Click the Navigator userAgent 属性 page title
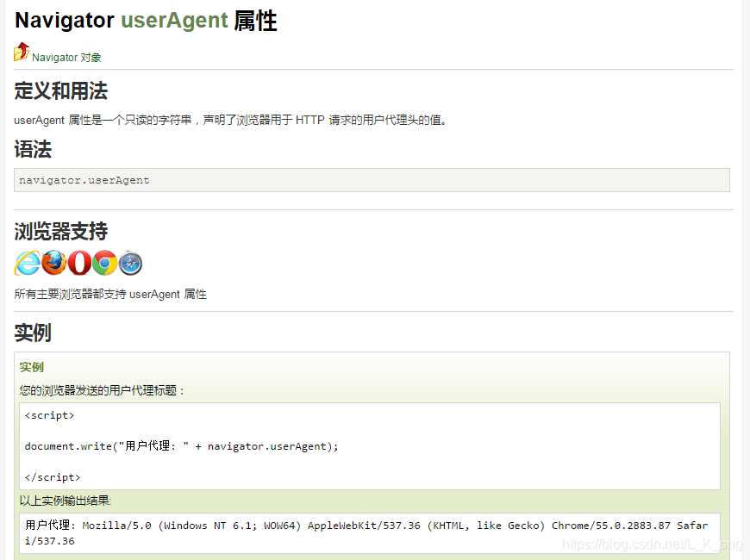750x560 pixels. click(145, 20)
